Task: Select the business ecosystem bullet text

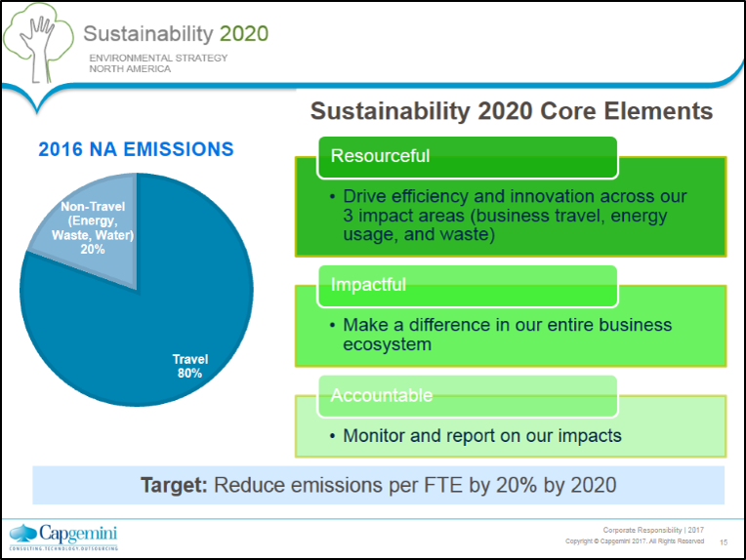Action: click(x=507, y=334)
